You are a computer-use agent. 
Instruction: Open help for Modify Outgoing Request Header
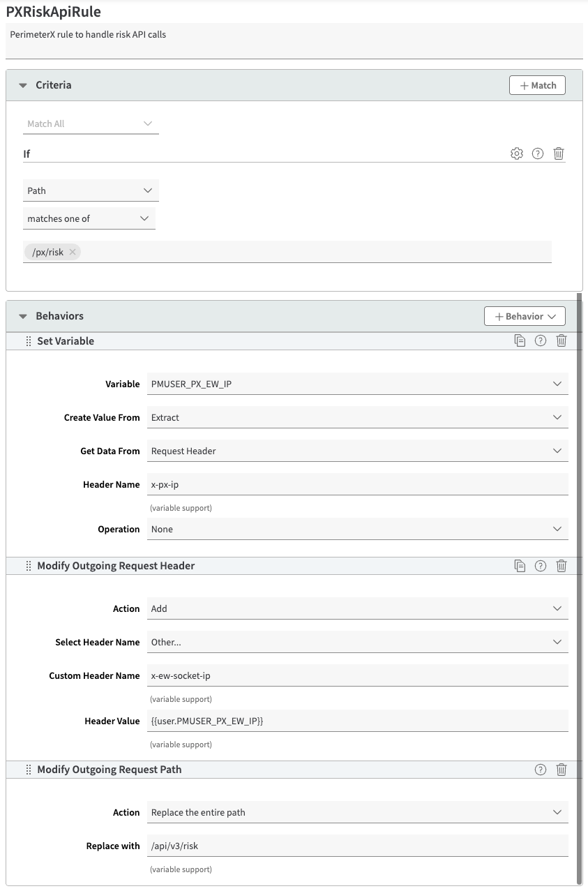tap(541, 566)
